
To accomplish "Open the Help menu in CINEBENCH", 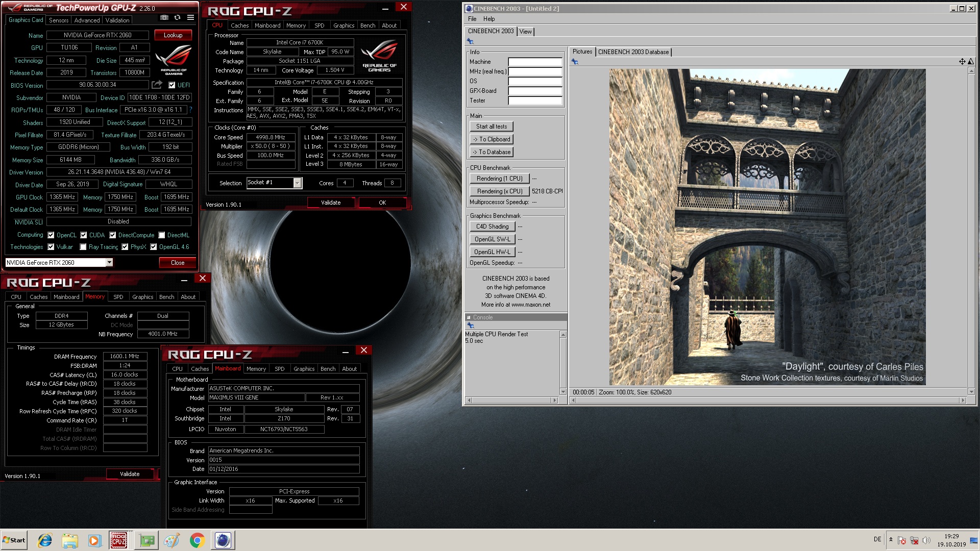I will (x=489, y=19).
